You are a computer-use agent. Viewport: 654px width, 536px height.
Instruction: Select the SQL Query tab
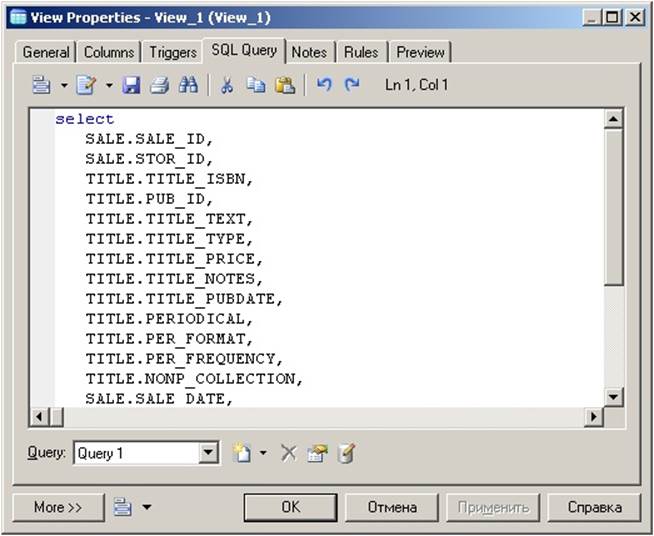click(x=244, y=50)
